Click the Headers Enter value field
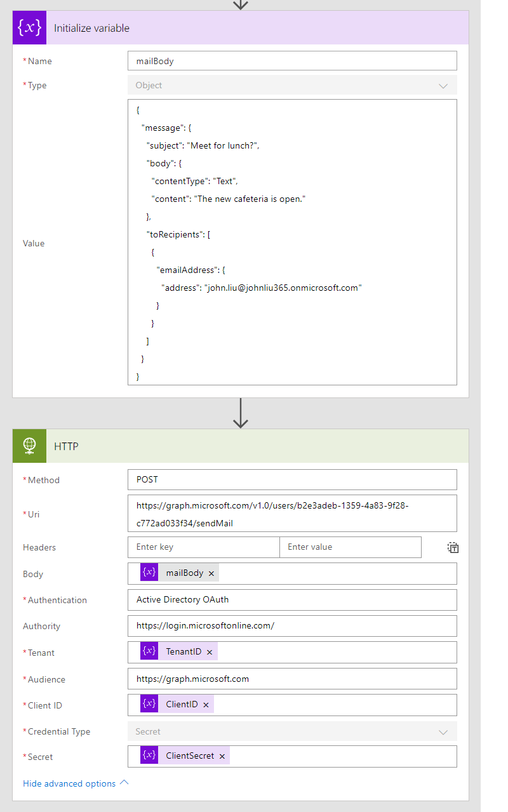 (x=350, y=547)
